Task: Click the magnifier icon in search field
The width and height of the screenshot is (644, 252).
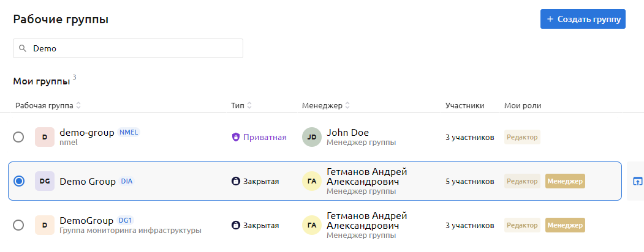Action: (x=23, y=49)
